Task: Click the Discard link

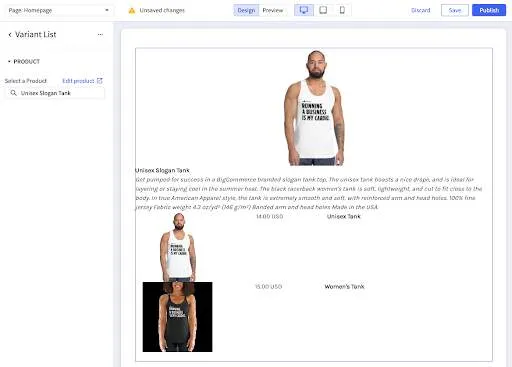Action: pos(421,10)
